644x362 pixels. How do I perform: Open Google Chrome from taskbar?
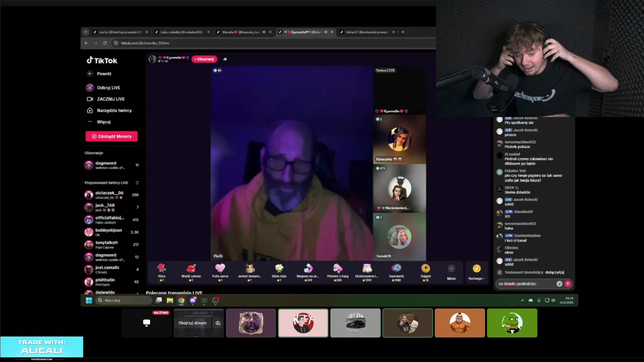181,300
